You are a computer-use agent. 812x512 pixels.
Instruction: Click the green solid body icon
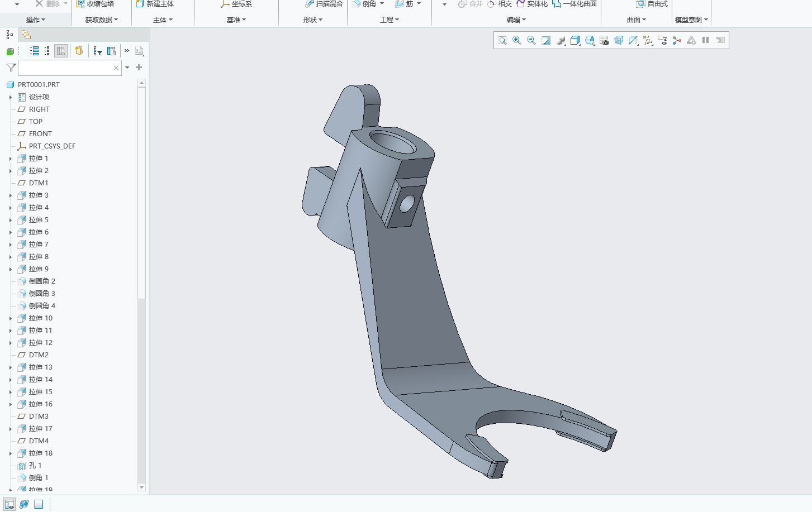10,51
